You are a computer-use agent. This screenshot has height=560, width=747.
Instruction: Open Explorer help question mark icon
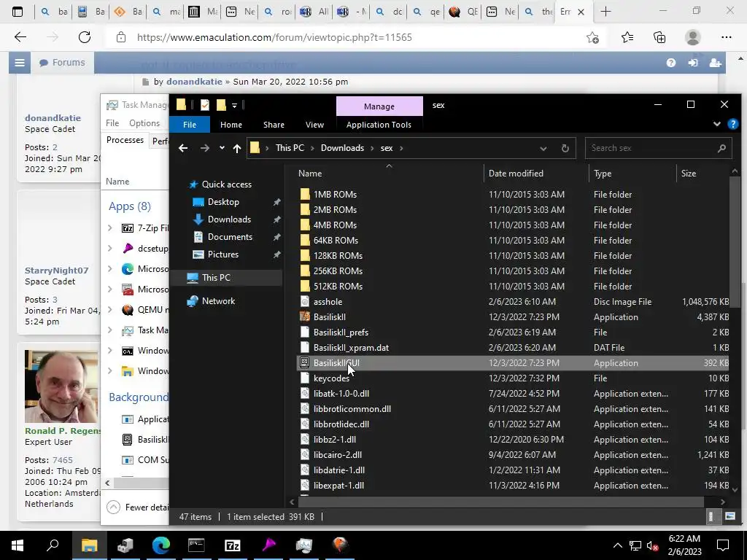(x=732, y=124)
